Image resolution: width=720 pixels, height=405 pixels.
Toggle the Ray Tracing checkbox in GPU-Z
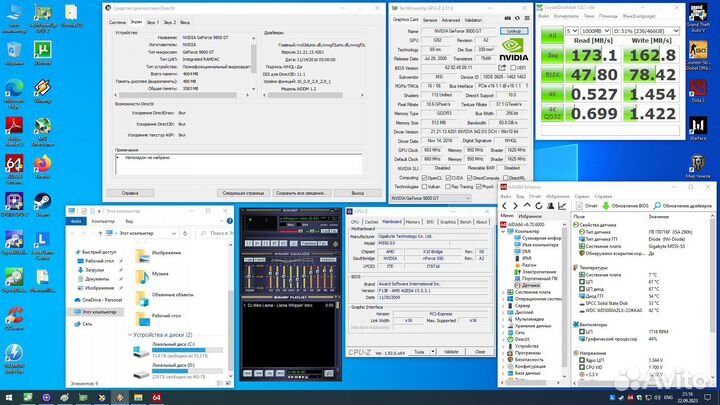coord(448,187)
